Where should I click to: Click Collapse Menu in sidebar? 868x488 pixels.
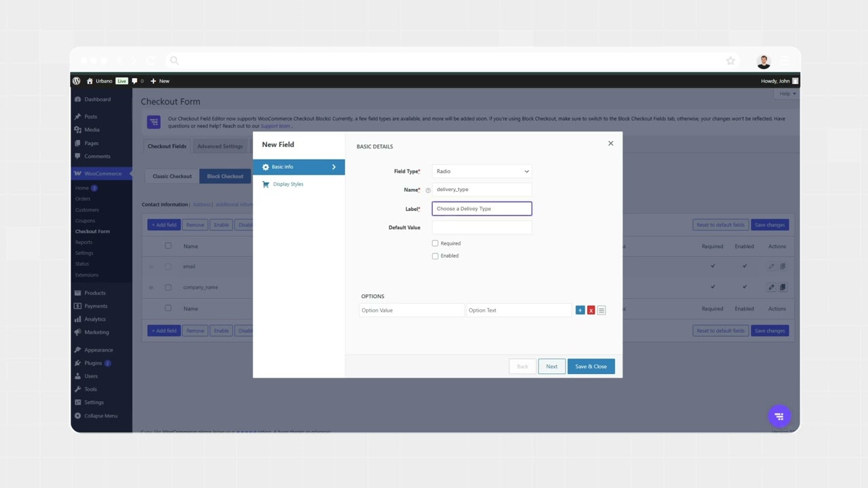click(100, 415)
